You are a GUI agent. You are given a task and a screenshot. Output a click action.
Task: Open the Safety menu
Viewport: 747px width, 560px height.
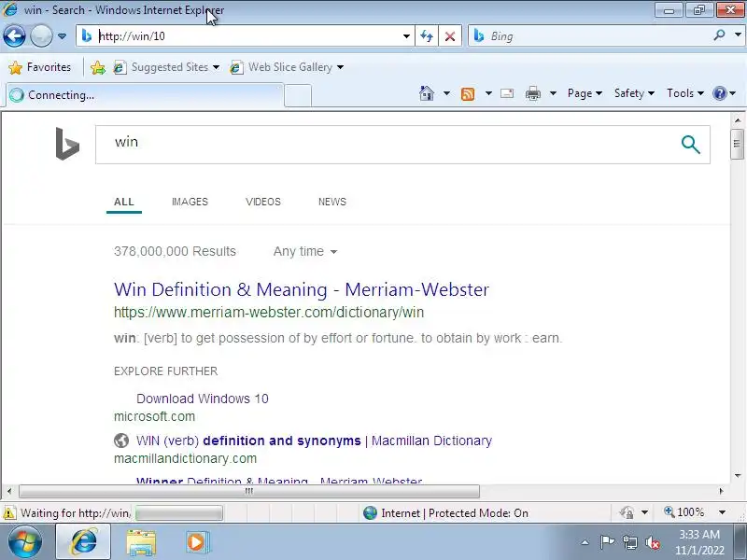(x=634, y=93)
